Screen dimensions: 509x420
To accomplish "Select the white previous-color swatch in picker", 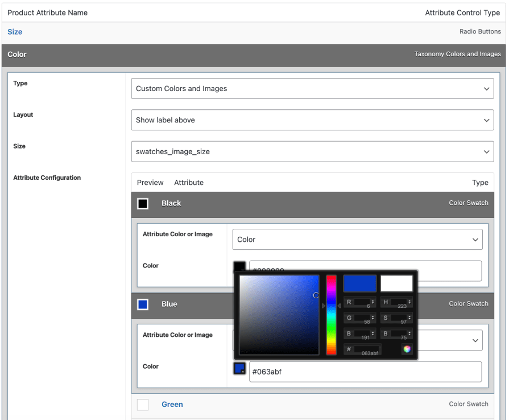I will coord(396,283).
